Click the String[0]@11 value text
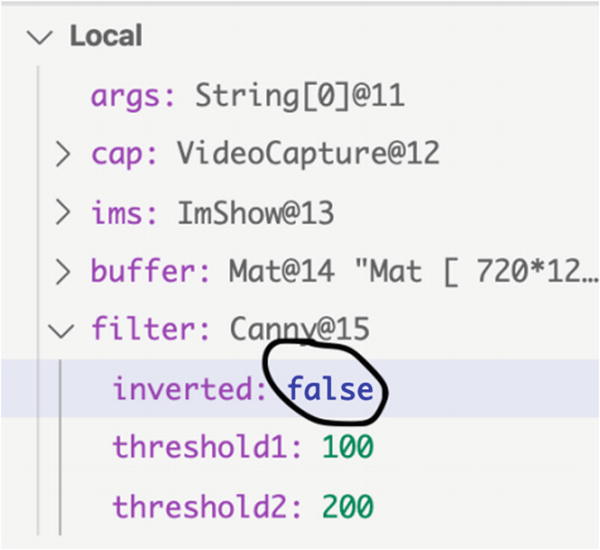The image size is (600, 550). [300, 96]
